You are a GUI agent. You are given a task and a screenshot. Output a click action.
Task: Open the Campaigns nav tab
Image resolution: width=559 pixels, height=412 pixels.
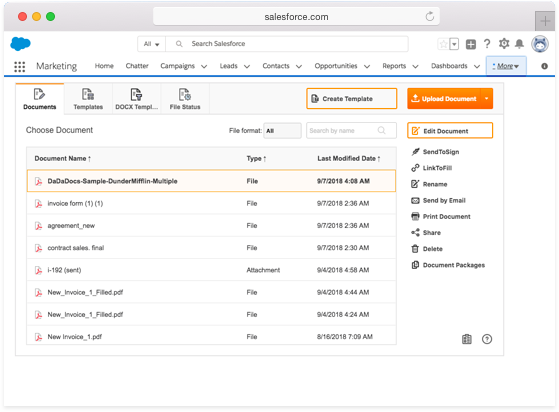click(x=178, y=66)
